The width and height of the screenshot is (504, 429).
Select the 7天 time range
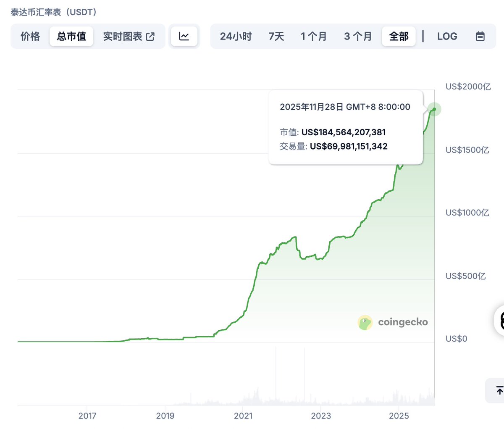tap(276, 37)
